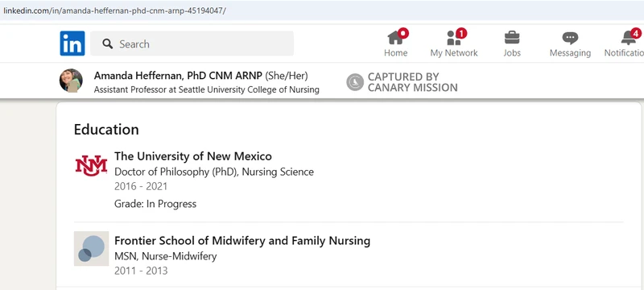Image resolution: width=644 pixels, height=290 pixels.
Task: Click the MSN, Nurse-Midwifery degree text
Action: [x=166, y=256]
